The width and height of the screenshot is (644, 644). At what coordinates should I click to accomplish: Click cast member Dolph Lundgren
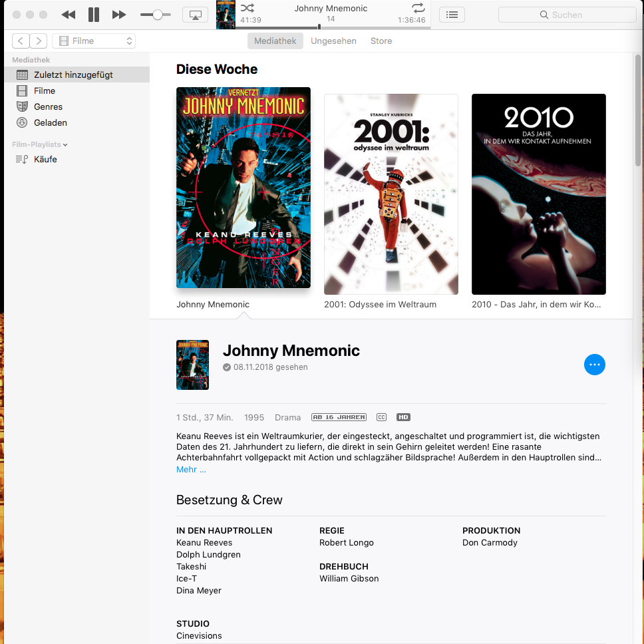click(x=208, y=554)
